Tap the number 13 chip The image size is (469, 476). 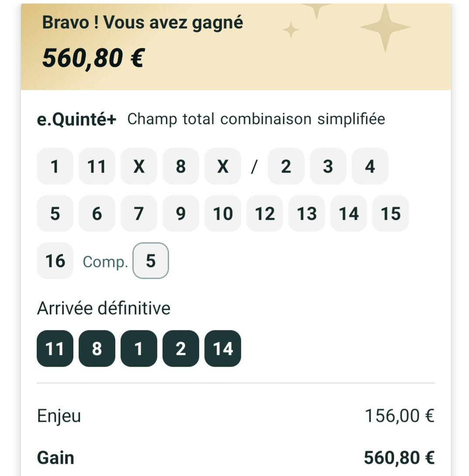(x=307, y=214)
